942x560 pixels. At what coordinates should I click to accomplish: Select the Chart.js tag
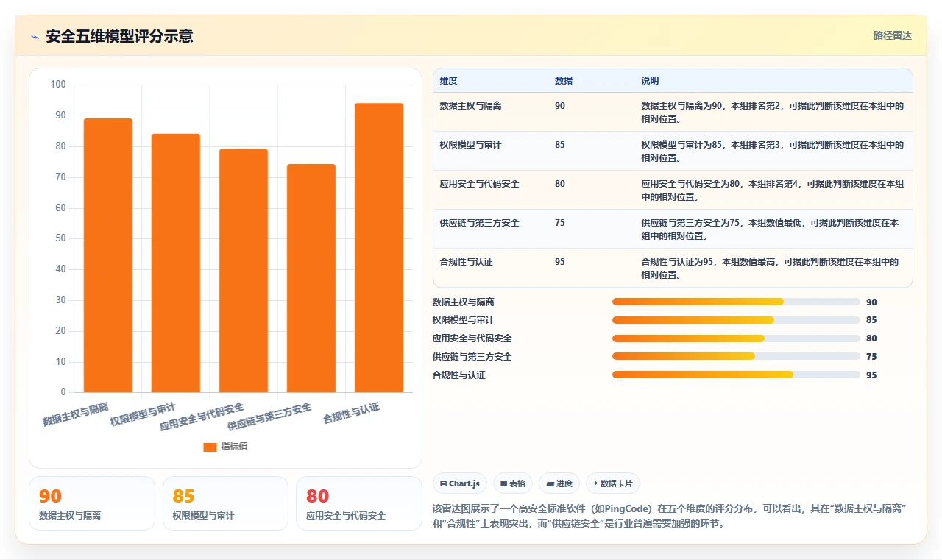[460, 483]
